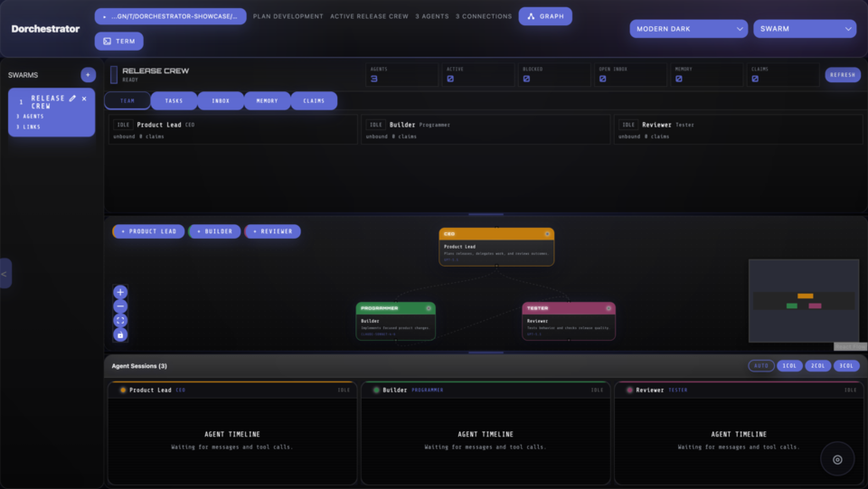Switch to the Tasks tab
Screen dimensions: 868x489
click(174, 100)
